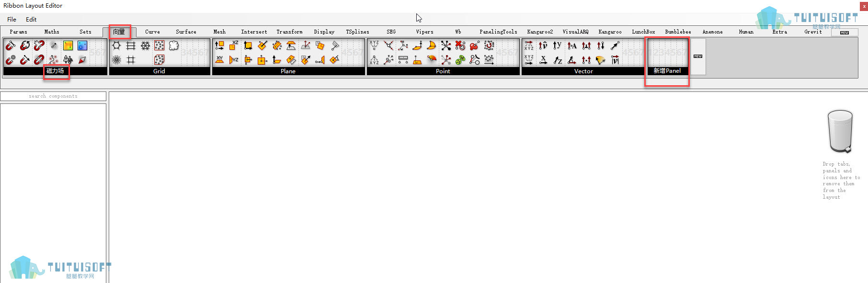The width and height of the screenshot is (868, 283).
Task: Click the Plane panel title bar
Action: click(x=288, y=71)
